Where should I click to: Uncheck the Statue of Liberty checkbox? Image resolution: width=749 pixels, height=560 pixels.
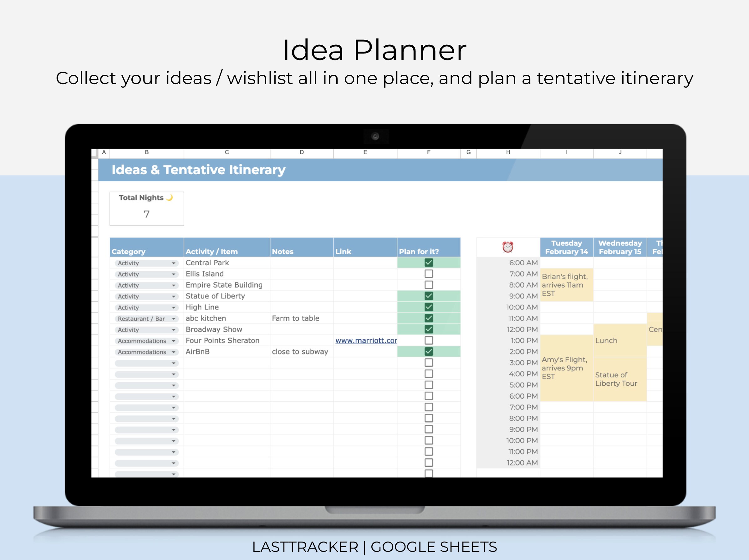[429, 296]
